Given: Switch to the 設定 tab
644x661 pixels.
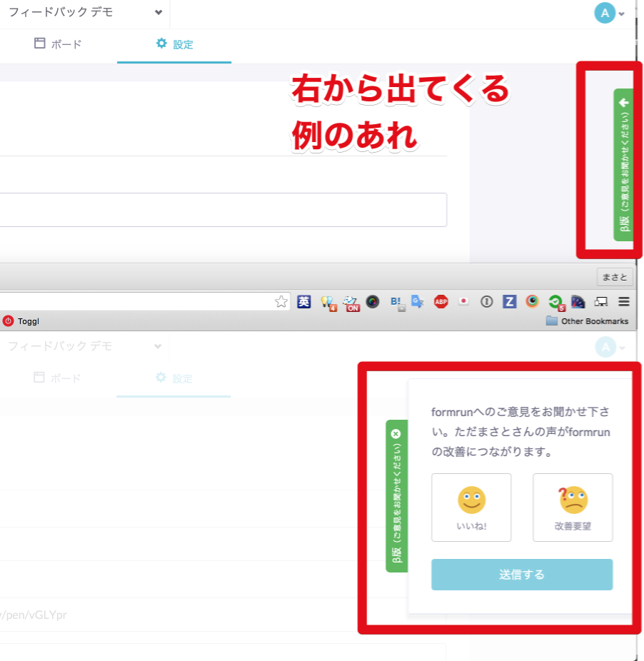Looking at the screenshot, I should [176, 44].
